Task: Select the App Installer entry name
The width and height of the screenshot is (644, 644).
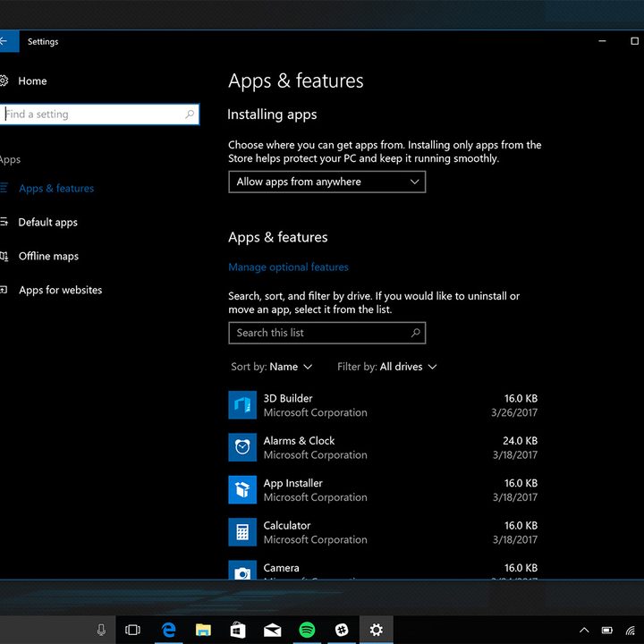Action: (292, 483)
